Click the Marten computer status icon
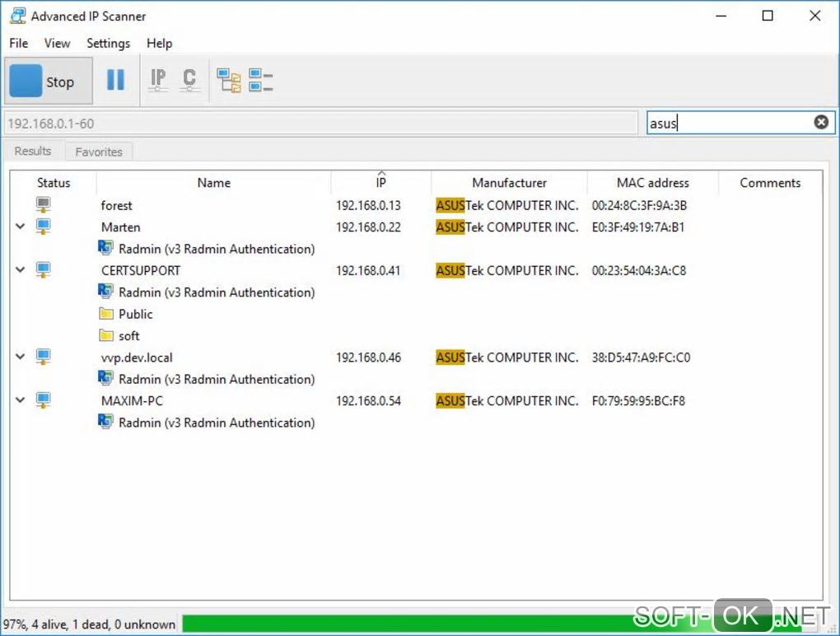This screenshot has width=840, height=636. tap(44, 226)
